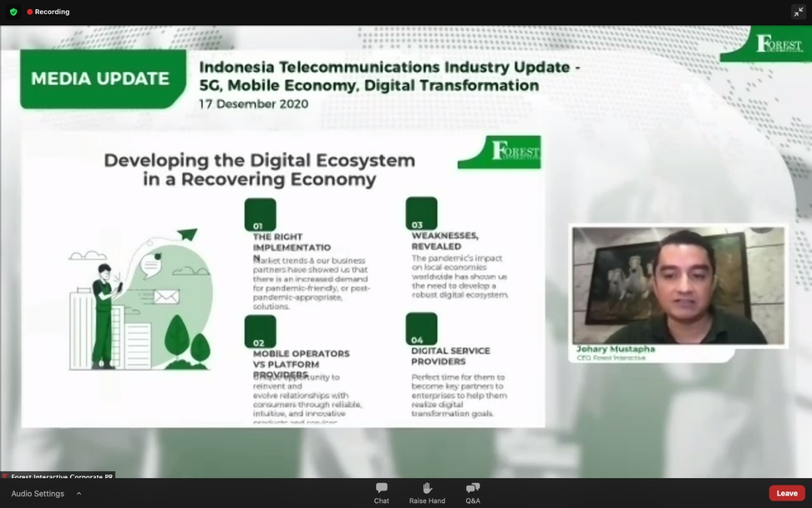
Task: Click the envelope icon in the illustration
Action: pyautogui.click(x=166, y=297)
